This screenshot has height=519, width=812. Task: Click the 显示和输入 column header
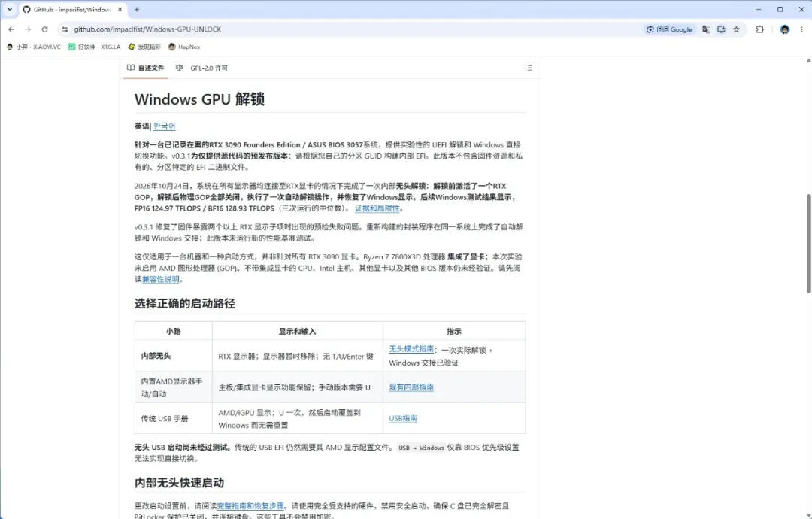pyautogui.click(x=297, y=331)
